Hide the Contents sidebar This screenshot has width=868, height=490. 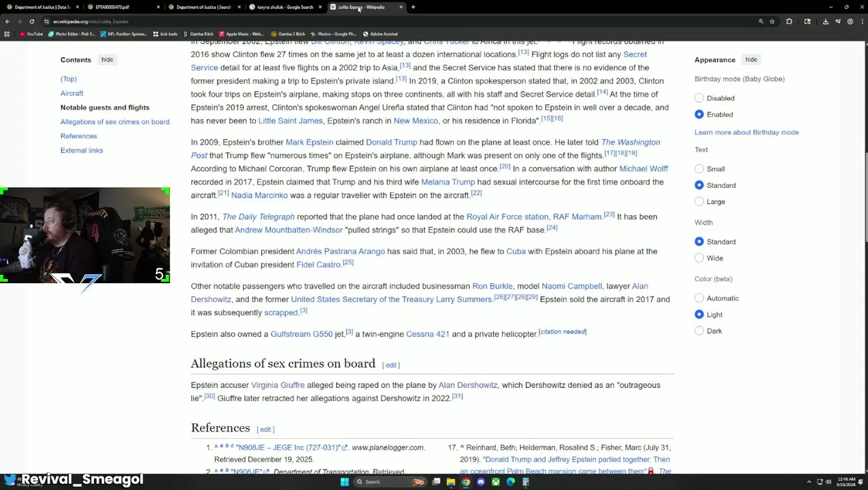[x=107, y=59]
